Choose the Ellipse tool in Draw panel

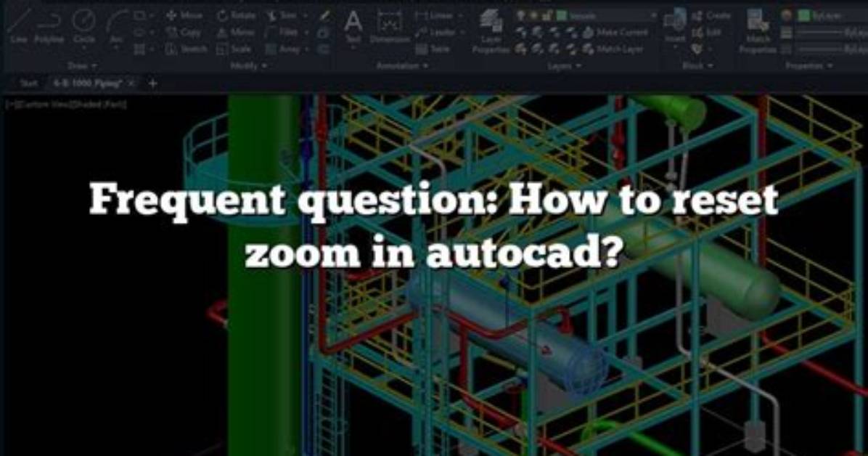pyautogui.click(x=139, y=33)
